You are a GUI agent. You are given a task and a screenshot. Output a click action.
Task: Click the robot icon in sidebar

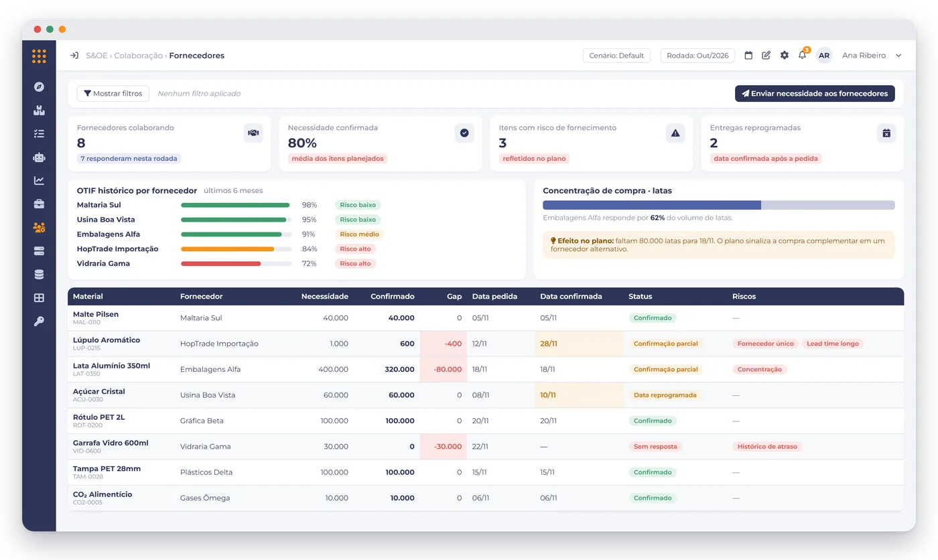(x=39, y=157)
